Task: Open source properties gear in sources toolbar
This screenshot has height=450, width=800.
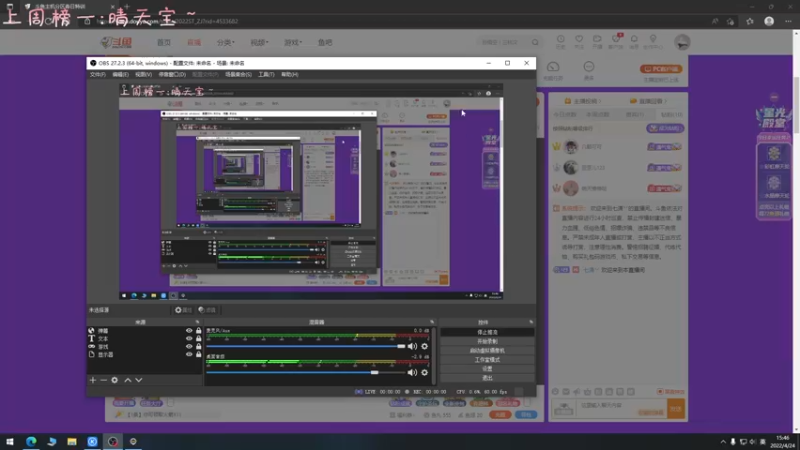Action: [x=115, y=380]
